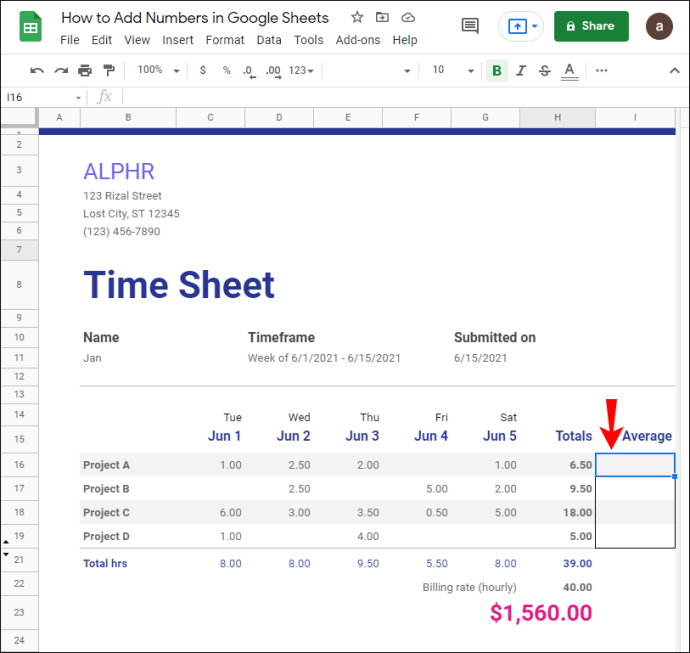This screenshot has height=653, width=690.
Task: Decrease decimal places
Action: coord(249,71)
